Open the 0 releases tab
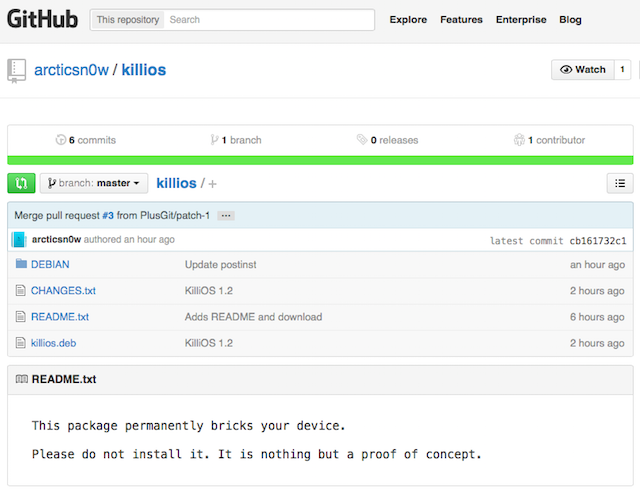The width and height of the screenshot is (640, 491). 388,140
